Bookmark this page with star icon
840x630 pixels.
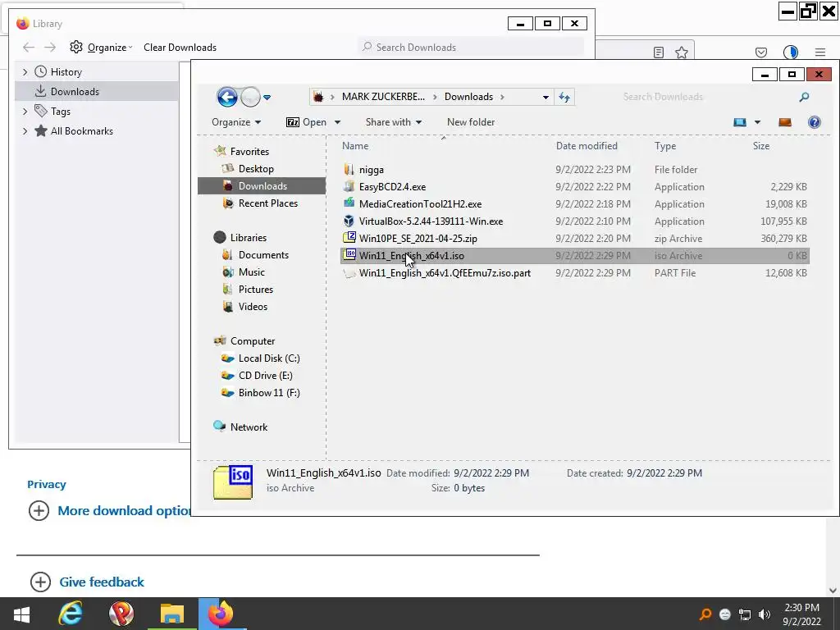[x=682, y=52]
